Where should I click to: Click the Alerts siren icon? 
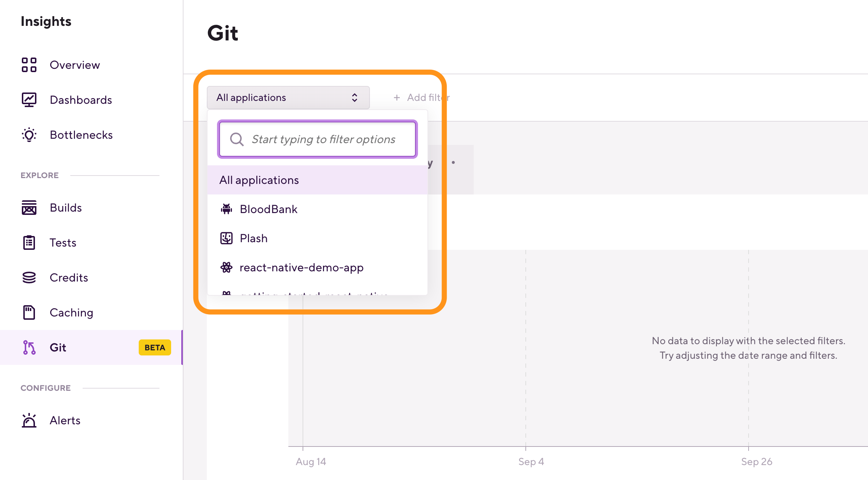click(29, 420)
